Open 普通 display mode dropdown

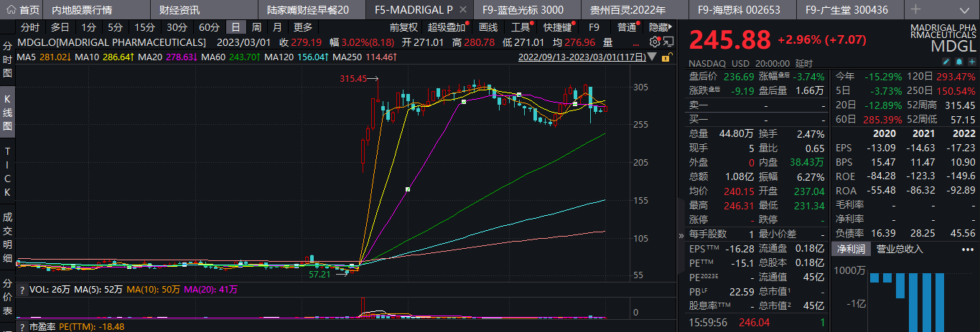(x=628, y=27)
